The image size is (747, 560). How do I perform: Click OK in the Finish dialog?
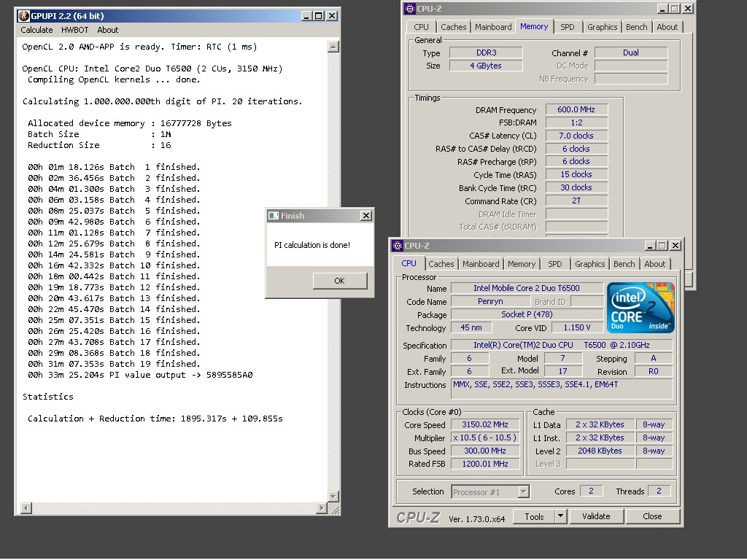340,281
